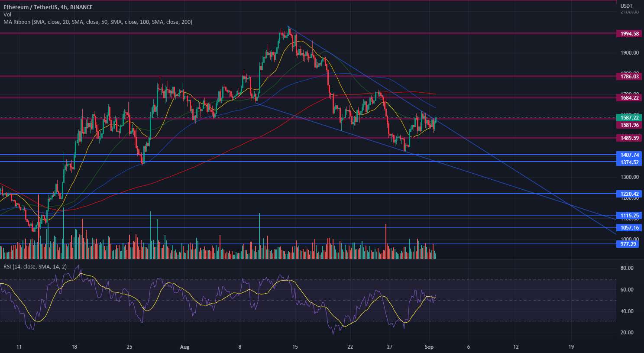Screen dimensions: 644x353
Task: Click the 19 date axis label
Action: tap(571, 347)
